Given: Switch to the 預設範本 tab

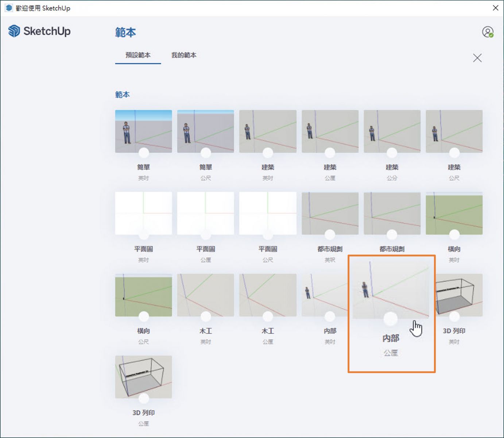Looking at the screenshot, I should [x=138, y=55].
